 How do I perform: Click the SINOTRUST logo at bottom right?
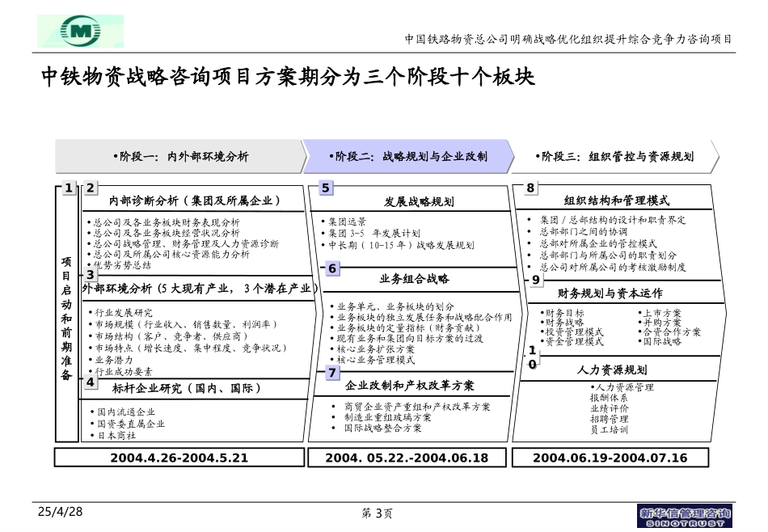pos(685,517)
